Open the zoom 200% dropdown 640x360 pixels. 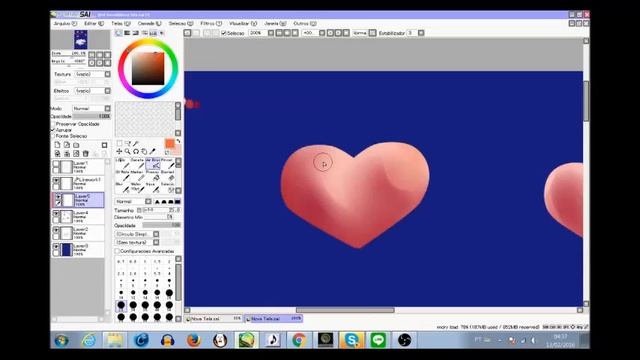pyautogui.click(x=271, y=33)
